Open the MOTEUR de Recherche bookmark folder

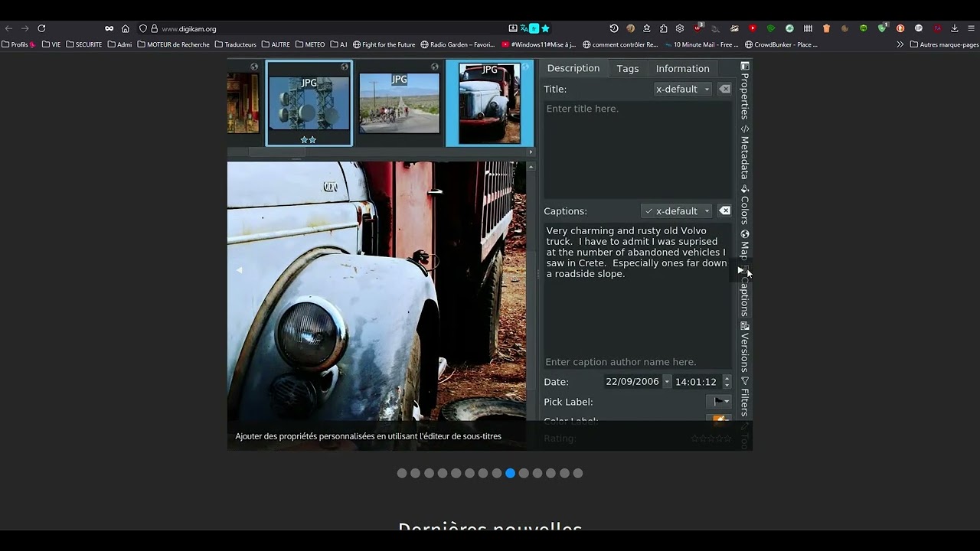click(x=174, y=44)
